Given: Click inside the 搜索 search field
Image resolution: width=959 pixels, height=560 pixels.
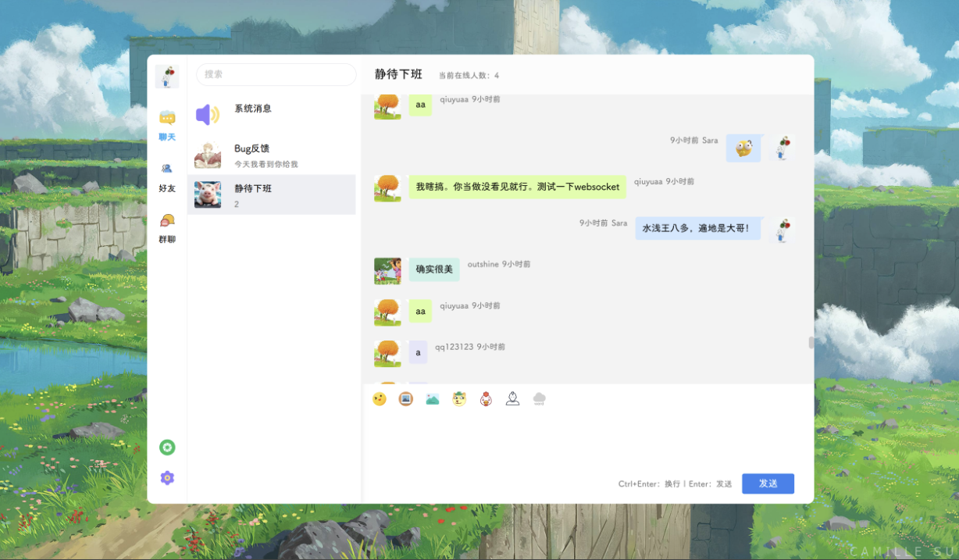Looking at the screenshot, I should [x=276, y=74].
